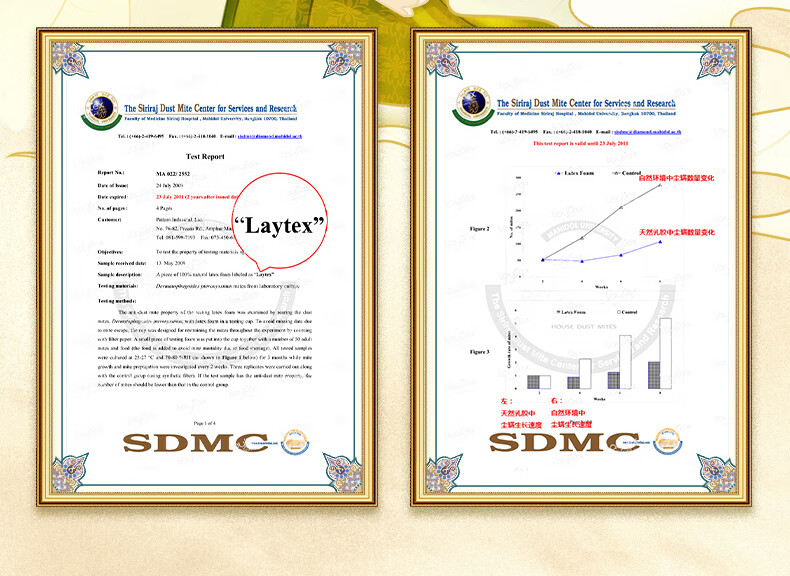This screenshot has height=576, width=790.
Task: Select the report number "MA 022/ 2552"
Action: click(x=173, y=174)
